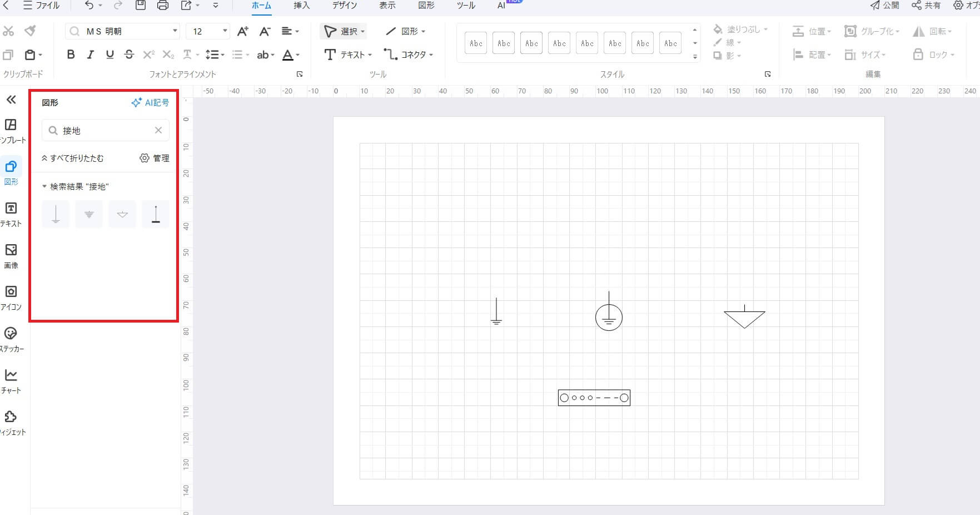Select the テキスト tool

point(348,55)
